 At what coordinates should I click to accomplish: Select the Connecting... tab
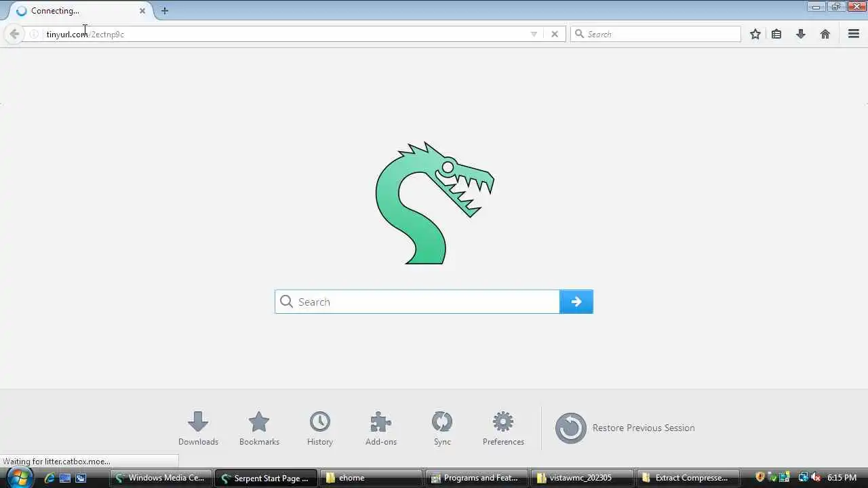click(81, 11)
